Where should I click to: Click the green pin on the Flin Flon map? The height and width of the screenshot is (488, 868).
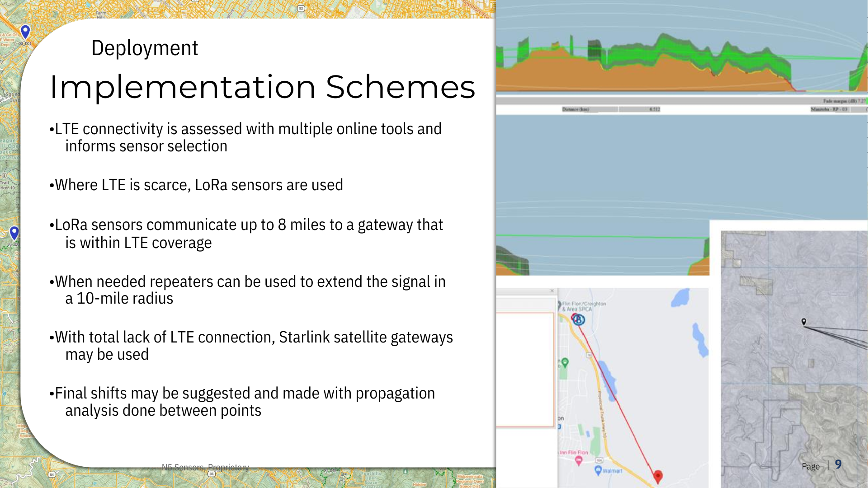point(565,362)
